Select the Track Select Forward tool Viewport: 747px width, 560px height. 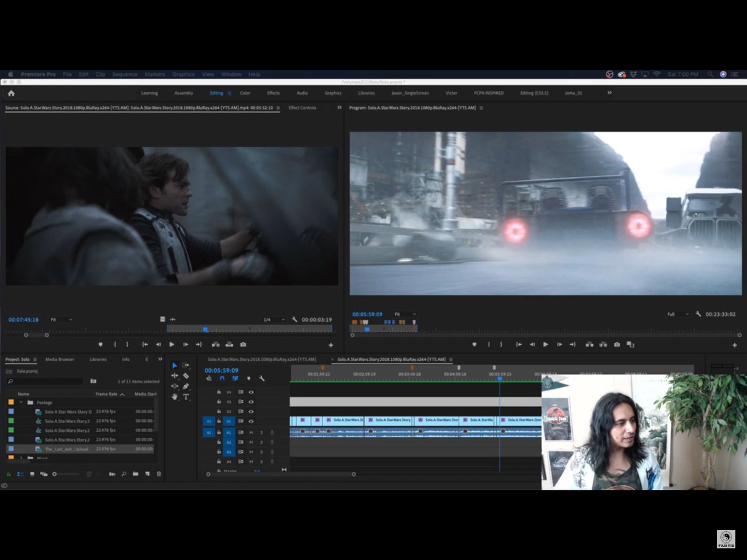pos(186,365)
